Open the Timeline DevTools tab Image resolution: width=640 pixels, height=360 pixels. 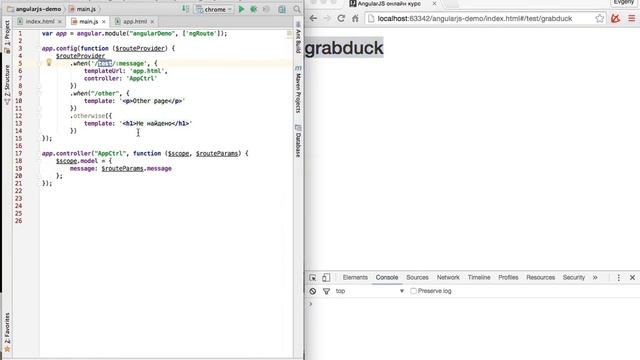click(479, 278)
